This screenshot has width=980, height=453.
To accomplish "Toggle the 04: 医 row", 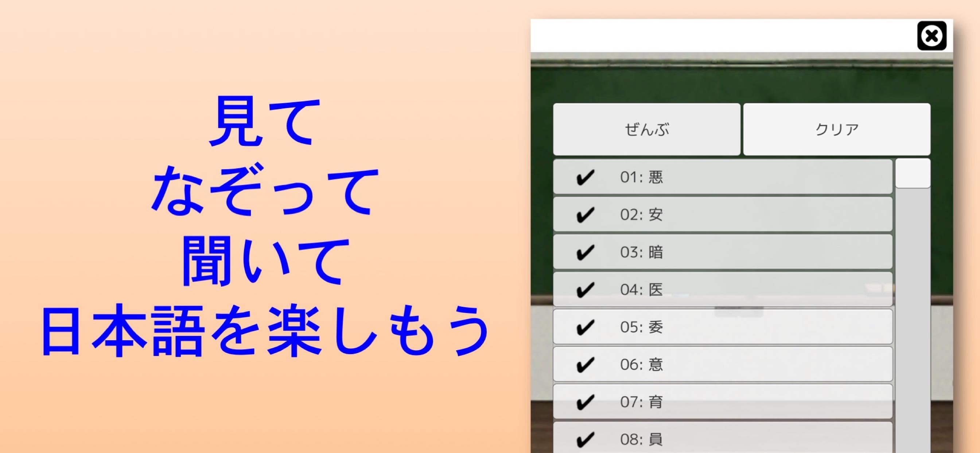I will (x=723, y=289).
